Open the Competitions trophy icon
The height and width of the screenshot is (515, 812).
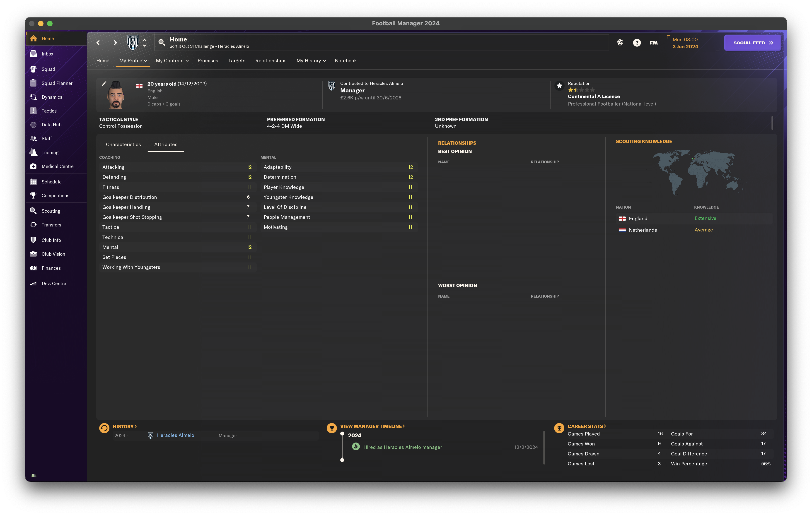tap(33, 195)
